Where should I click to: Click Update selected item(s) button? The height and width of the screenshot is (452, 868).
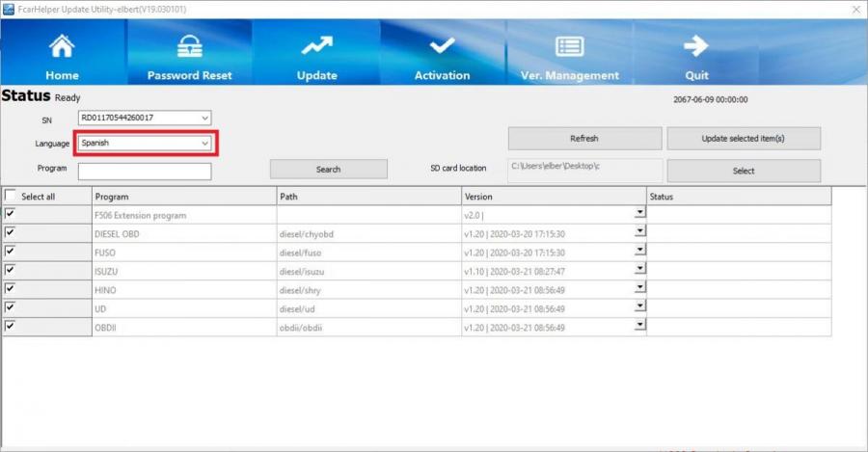743,138
